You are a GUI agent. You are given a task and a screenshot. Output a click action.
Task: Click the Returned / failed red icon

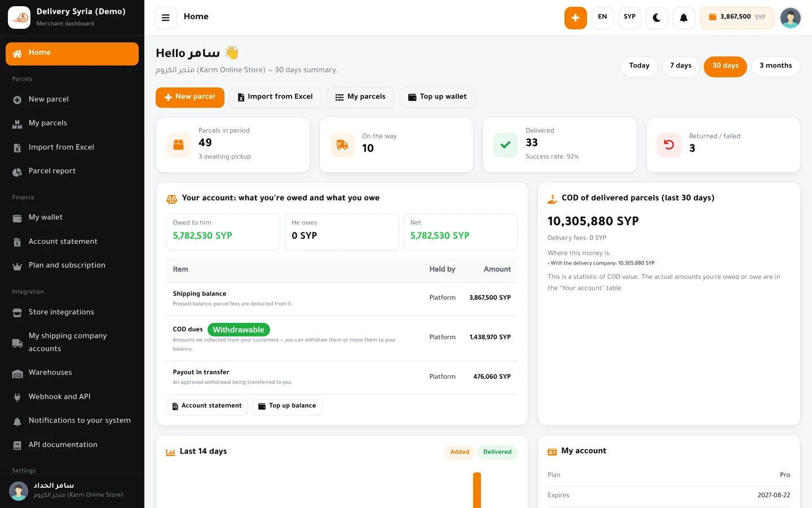click(669, 145)
